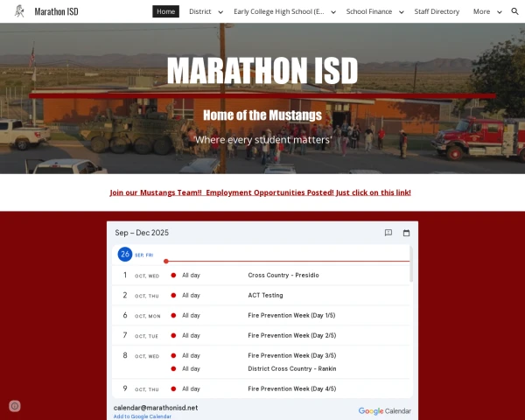Open the site info icon at bottom-left
The width and height of the screenshot is (525, 420).
click(x=15, y=406)
